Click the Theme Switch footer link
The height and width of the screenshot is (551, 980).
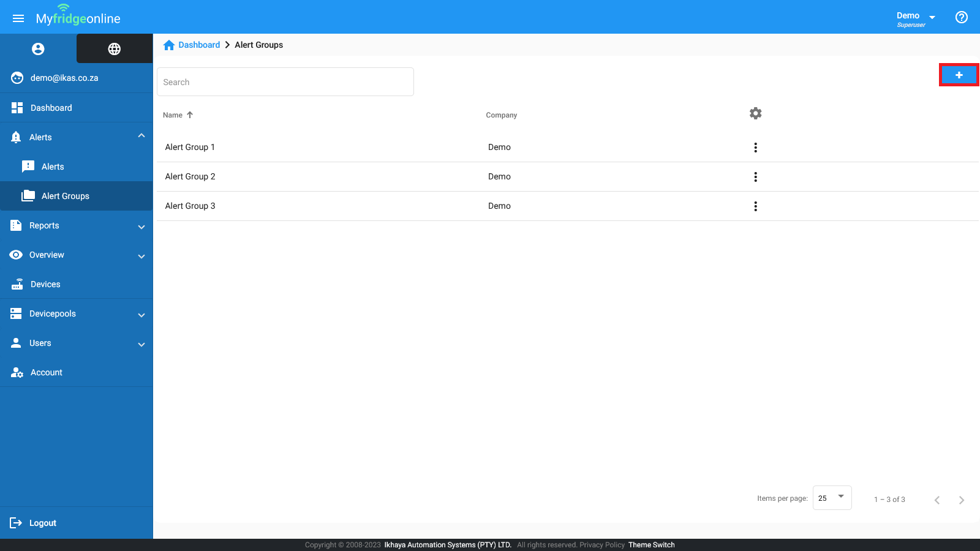tap(651, 545)
